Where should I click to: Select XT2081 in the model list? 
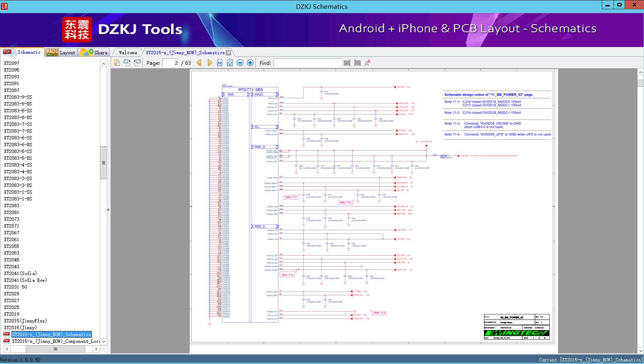pos(12,212)
